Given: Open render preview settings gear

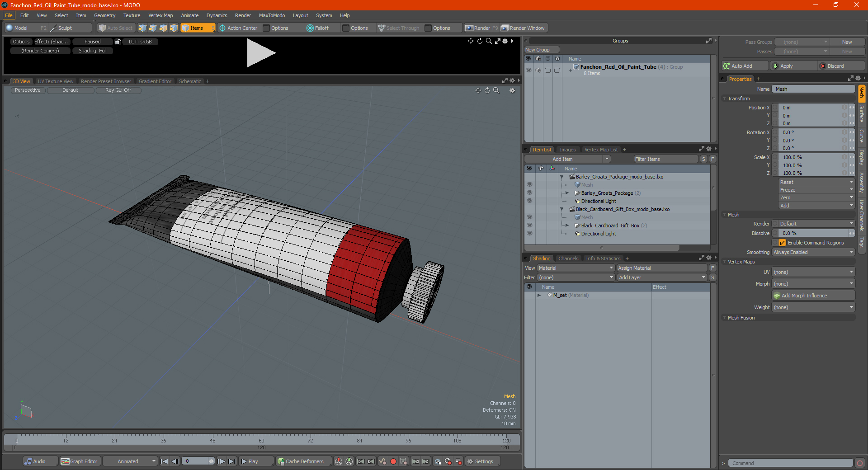Looking at the screenshot, I should [505, 41].
